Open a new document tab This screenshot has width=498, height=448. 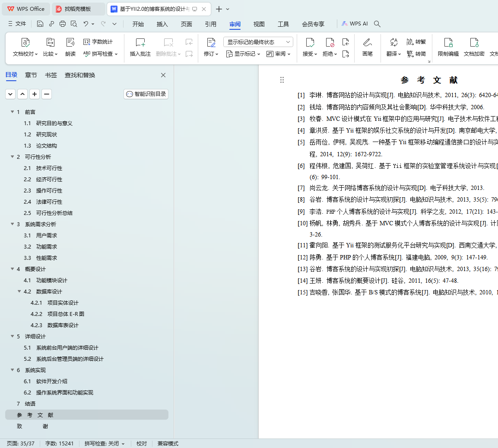(219, 9)
